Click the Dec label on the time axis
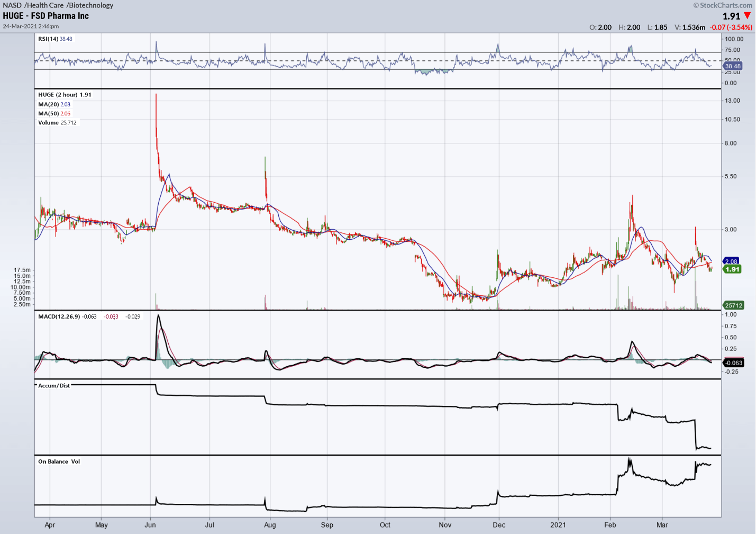The image size is (756, 534). click(499, 525)
